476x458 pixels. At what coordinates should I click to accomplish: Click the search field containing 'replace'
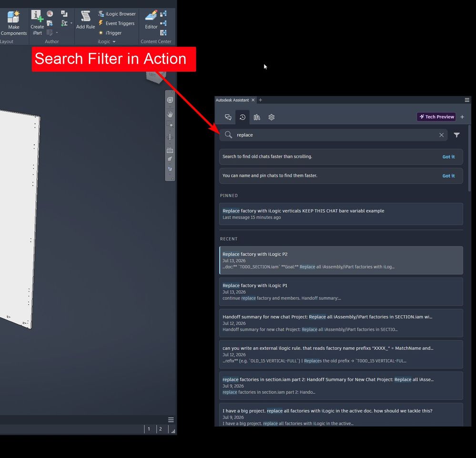click(334, 135)
